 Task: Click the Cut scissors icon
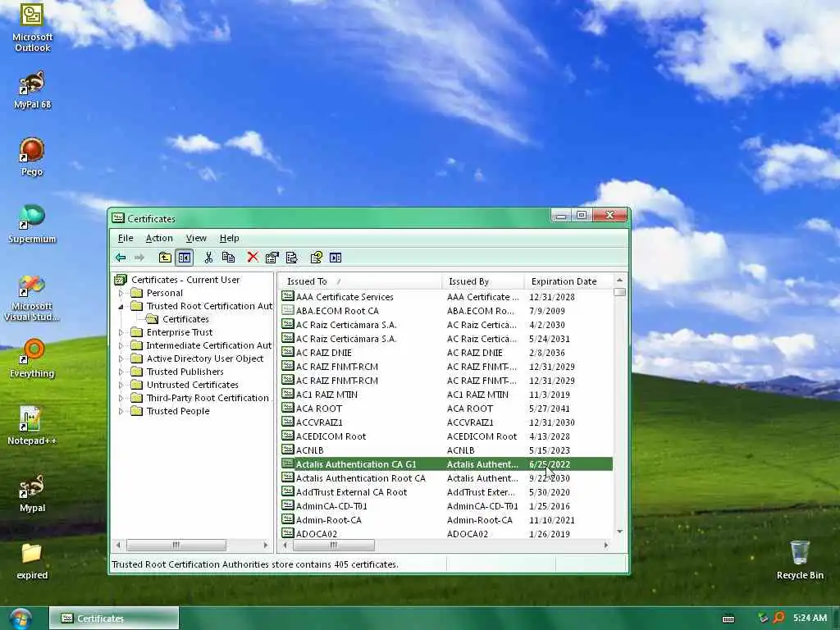click(208, 258)
